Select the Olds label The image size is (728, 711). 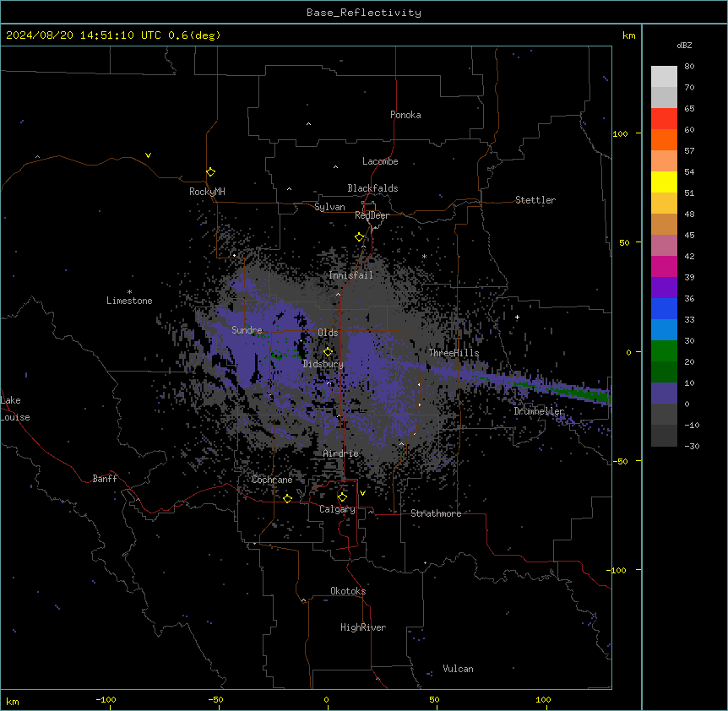click(328, 333)
